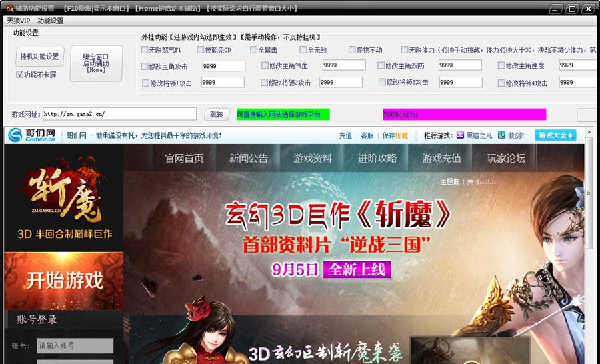Click the 充值 link
This screenshot has width=600, height=364.
click(x=345, y=135)
